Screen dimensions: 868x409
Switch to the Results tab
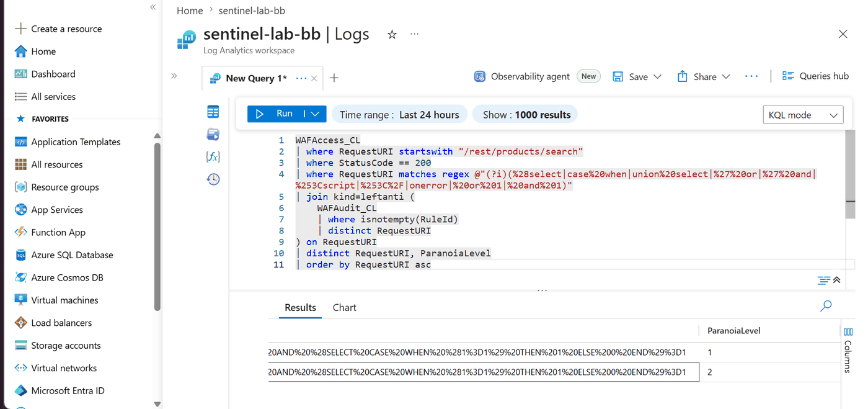[300, 307]
